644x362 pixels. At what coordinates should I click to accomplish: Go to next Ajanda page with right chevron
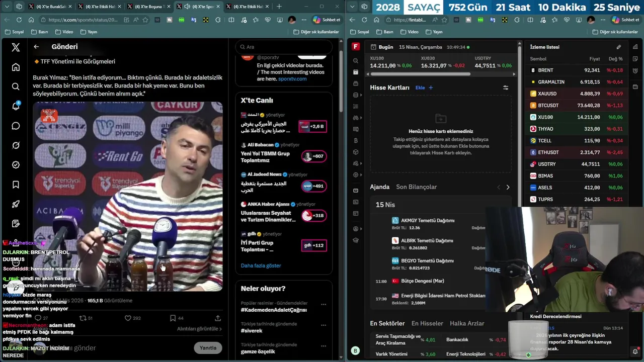tap(508, 187)
